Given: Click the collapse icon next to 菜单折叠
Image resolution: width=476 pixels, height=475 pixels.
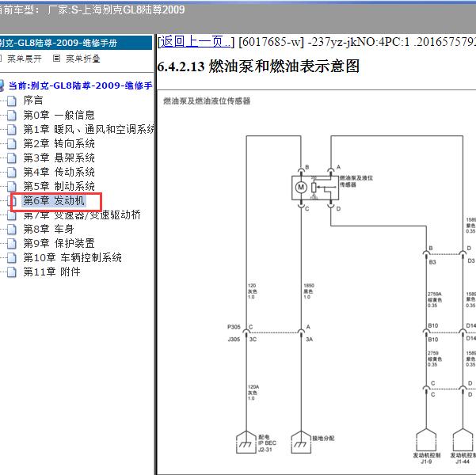Looking at the screenshot, I should pos(56,59).
